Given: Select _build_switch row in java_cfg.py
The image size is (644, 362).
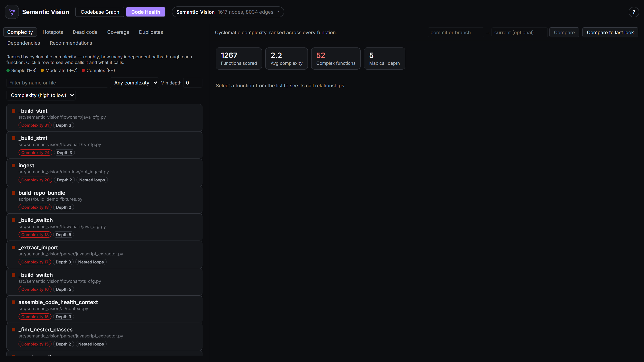Looking at the screenshot, I should pos(104,227).
